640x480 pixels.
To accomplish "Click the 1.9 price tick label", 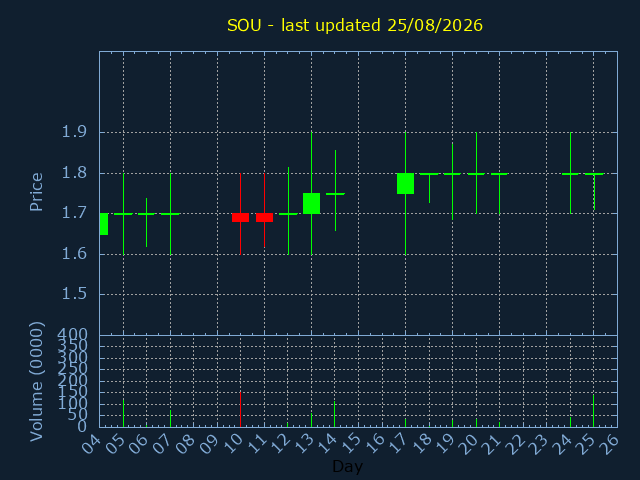I will pos(74,132).
